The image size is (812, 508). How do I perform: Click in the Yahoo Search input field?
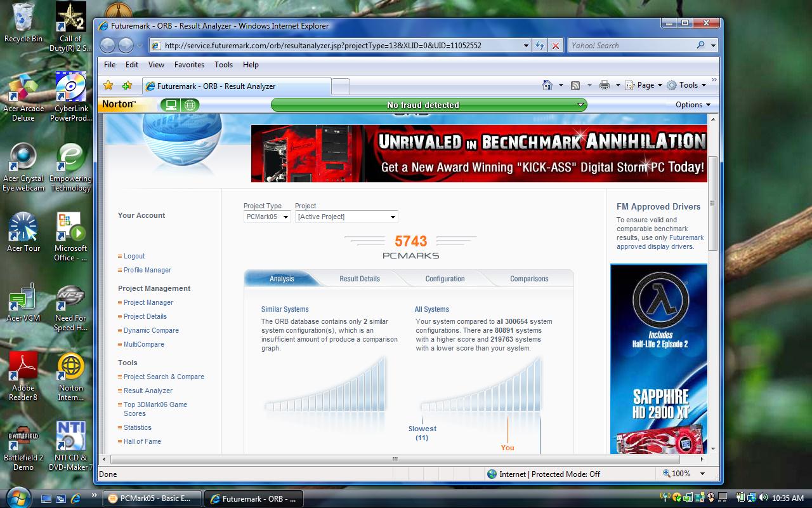pos(631,45)
